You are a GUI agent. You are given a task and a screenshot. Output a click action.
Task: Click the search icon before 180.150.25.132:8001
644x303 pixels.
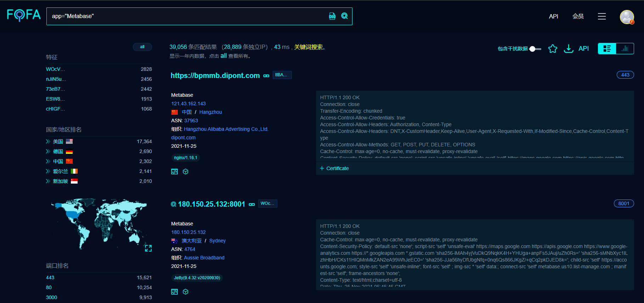click(174, 204)
